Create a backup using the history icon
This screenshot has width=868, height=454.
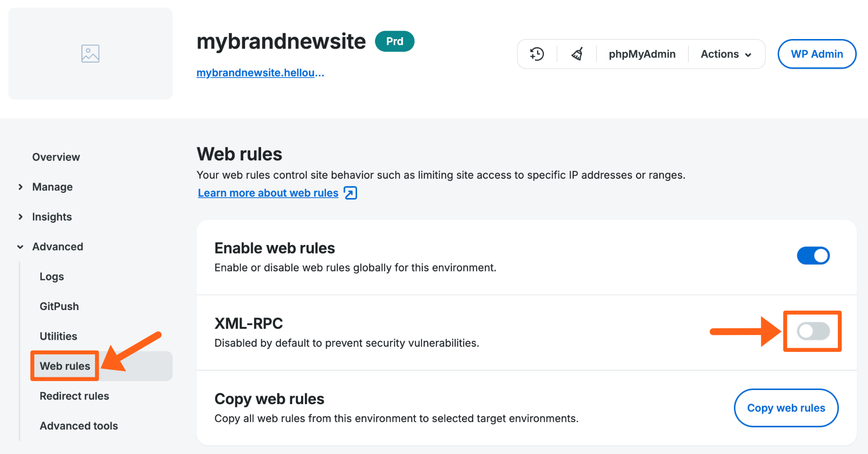pyautogui.click(x=536, y=54)
